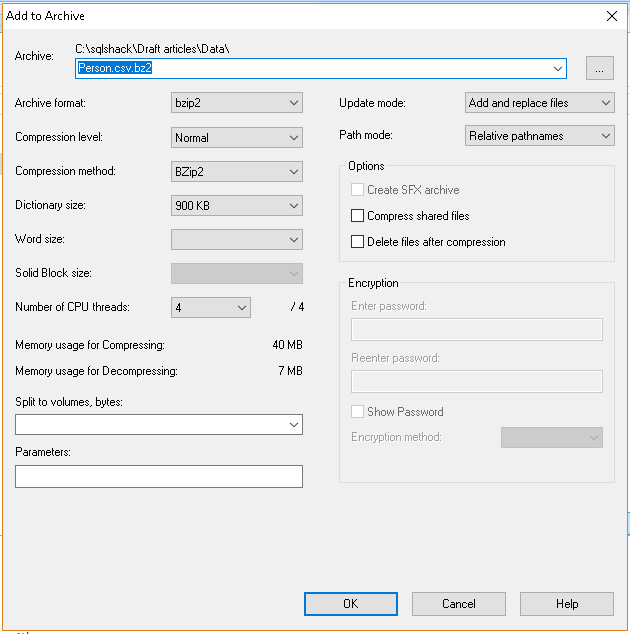Expand the archive name history dropdown arrow
Viewport: 630px width, 634px height.
coord(558,68)
